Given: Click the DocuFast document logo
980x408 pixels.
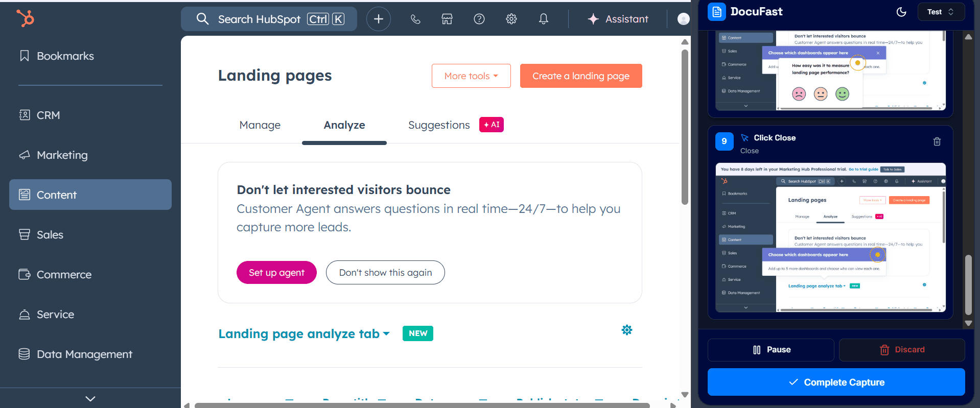Looking at the screenshot, I should point(717,12).
